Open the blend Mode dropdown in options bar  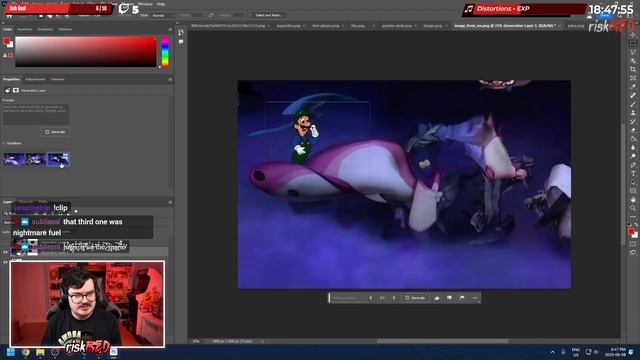[163, 15]
